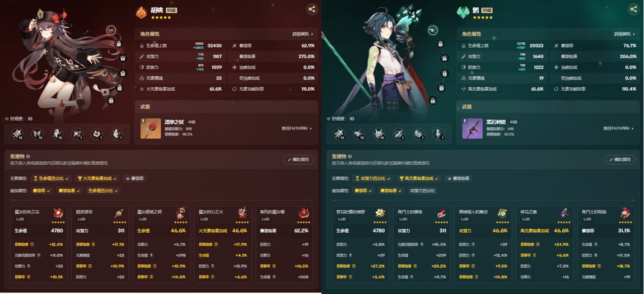Click the 標配屬性 button on Hu Tao panel
This screenshot has height=294, width=644.
[x=298, y=160]
